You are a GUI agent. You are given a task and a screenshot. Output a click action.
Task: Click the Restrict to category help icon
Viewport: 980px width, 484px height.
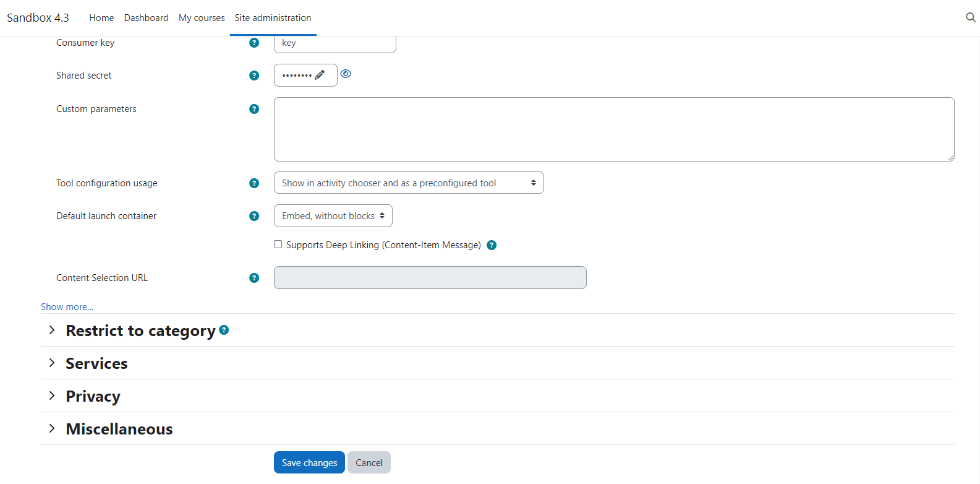224,331
